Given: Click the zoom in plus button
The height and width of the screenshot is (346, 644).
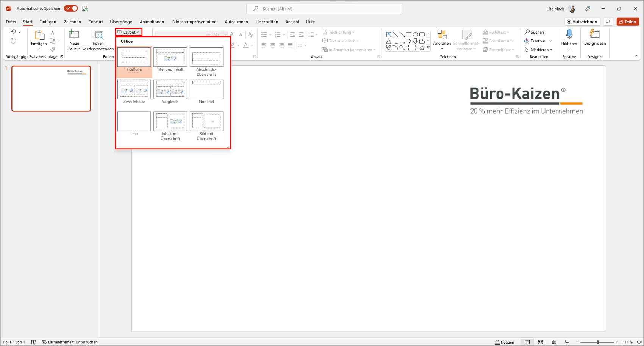Looking at the screenshot, I should pos(617,342).
